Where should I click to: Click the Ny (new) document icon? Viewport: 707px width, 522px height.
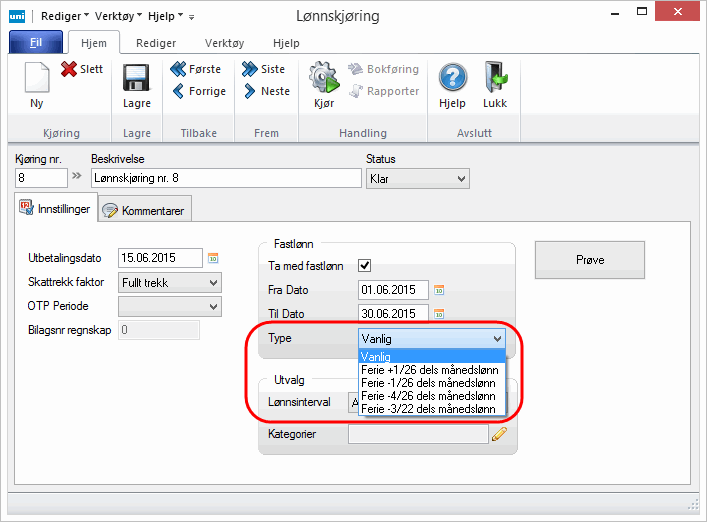[x=37, y=78]
